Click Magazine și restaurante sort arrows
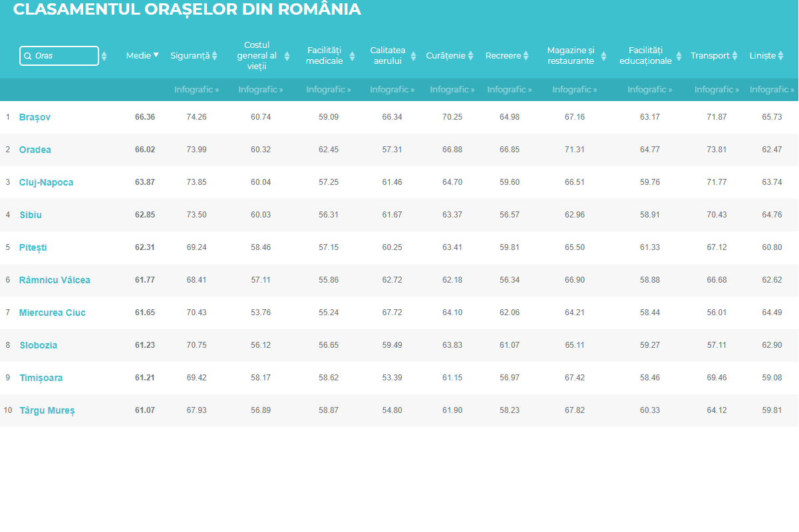 tap(603, 56)
